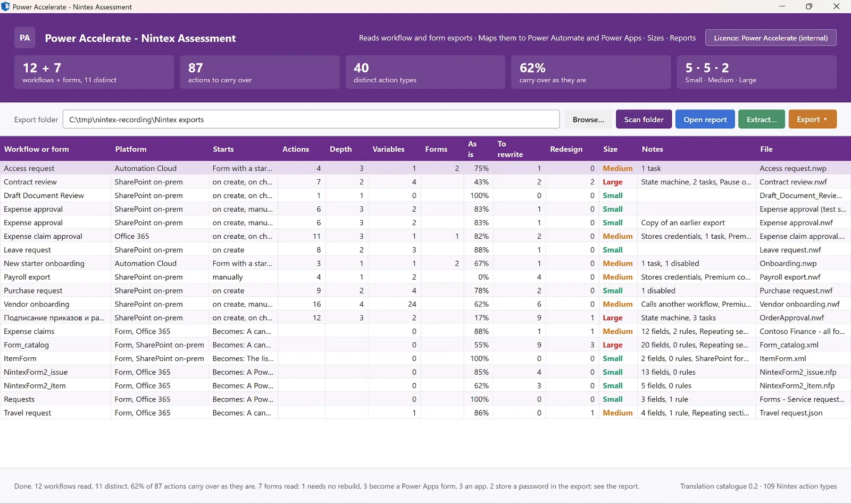Screen dimensions: 851x504
Task: Select the 'Purchase request' workflow name cell
Action: 33,290
